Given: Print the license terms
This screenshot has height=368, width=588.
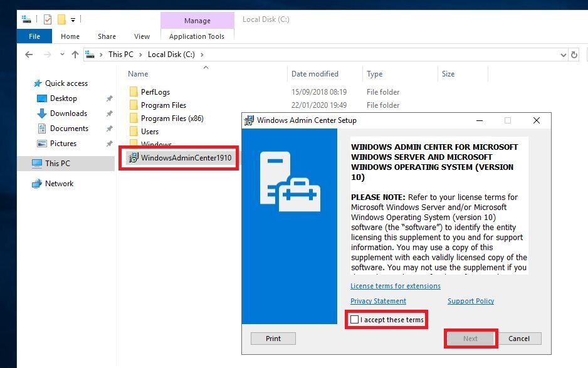Looking at the screenshot, I should point(273,339).
